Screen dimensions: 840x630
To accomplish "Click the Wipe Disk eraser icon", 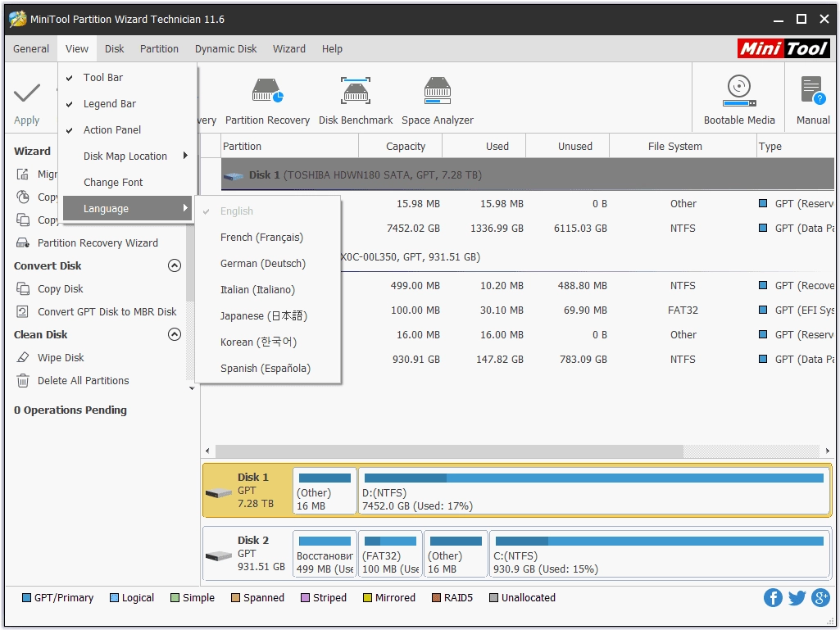I will pos(22,357).
